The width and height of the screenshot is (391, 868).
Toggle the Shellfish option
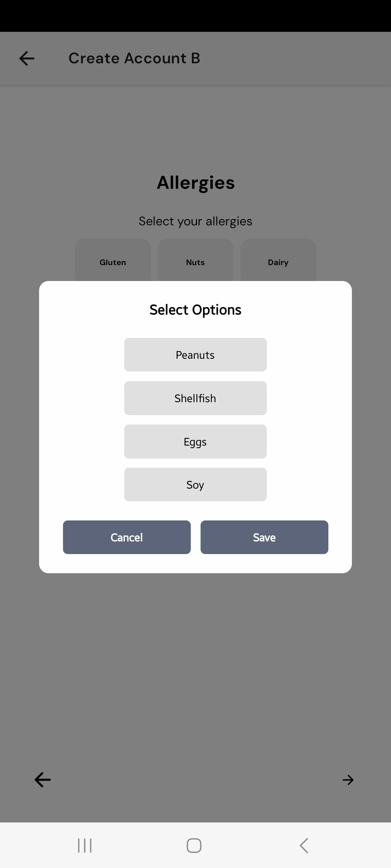point(195,398)
